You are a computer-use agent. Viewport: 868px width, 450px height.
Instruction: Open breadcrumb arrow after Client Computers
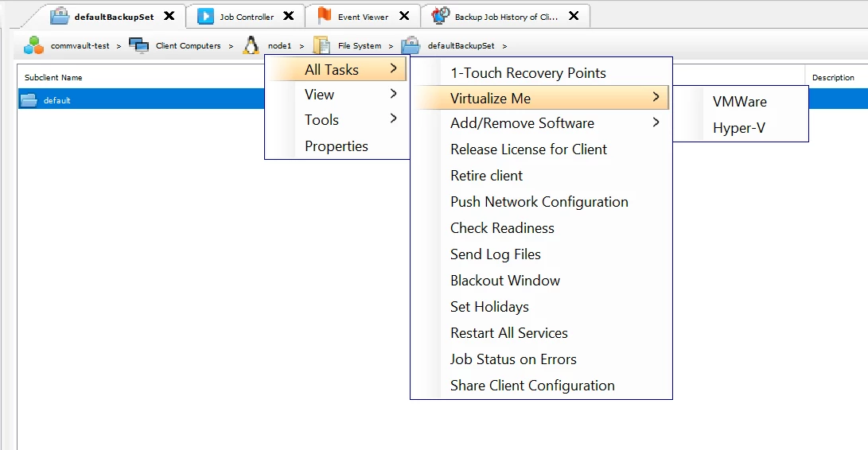[x=231, y=46]
